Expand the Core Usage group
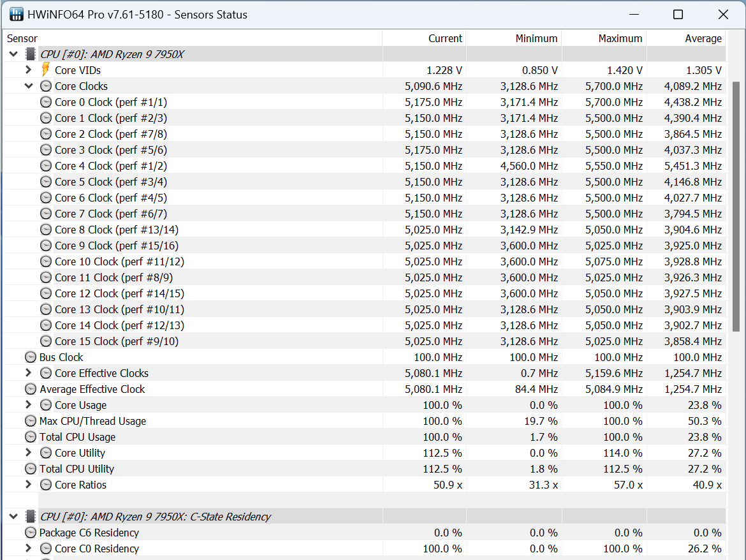Viewport: 746px width, 560px height. coord(29,405)
